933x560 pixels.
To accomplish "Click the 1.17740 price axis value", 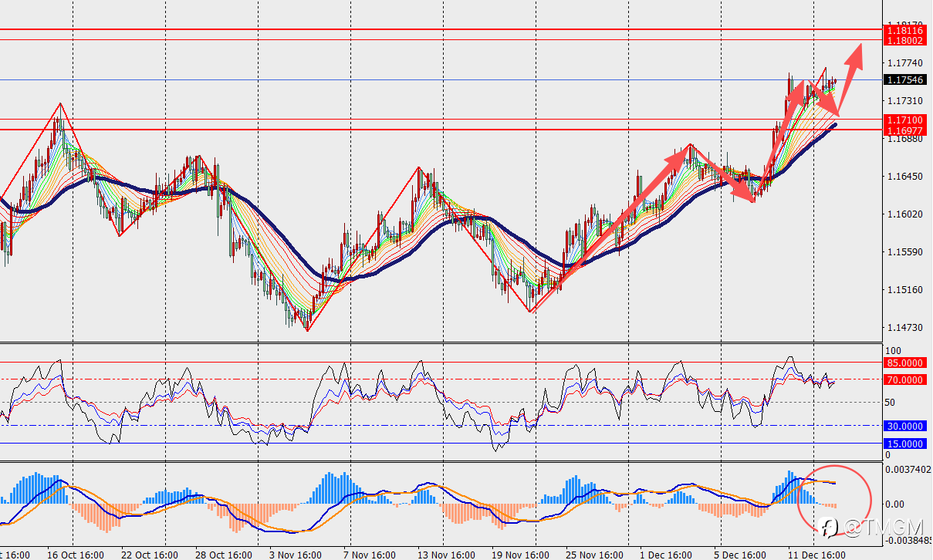I will [x=905, y=63].
